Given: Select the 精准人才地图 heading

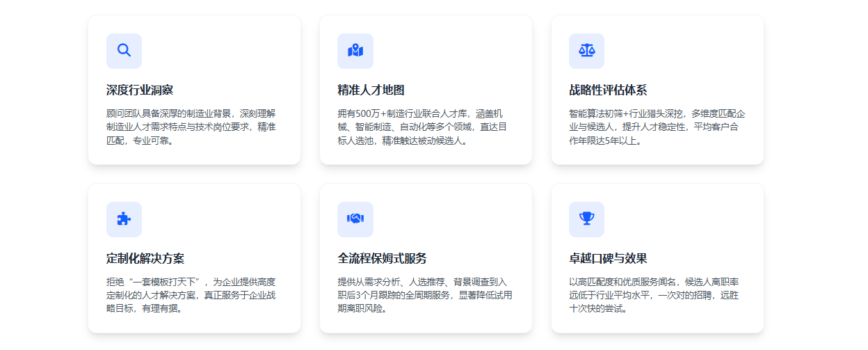Looking at the screenshot, I should (x=371, y=90).
